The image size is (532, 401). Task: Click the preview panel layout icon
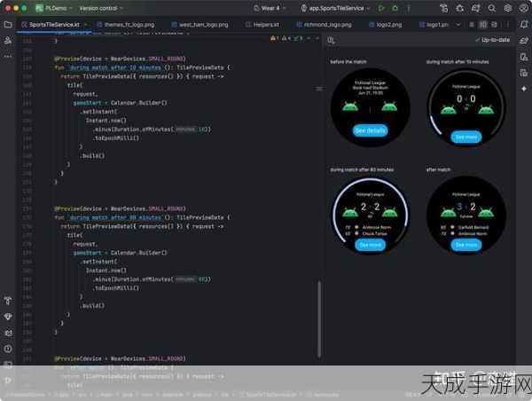coord(331,41)
